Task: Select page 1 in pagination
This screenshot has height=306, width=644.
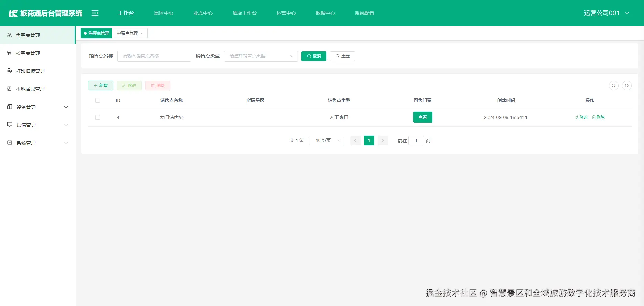Action: tap(369, 141)
